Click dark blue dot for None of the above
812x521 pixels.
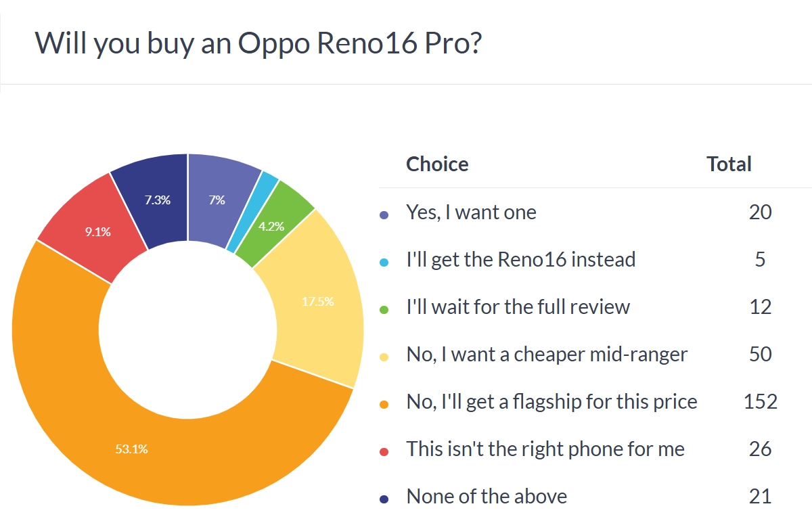[384, 499]
